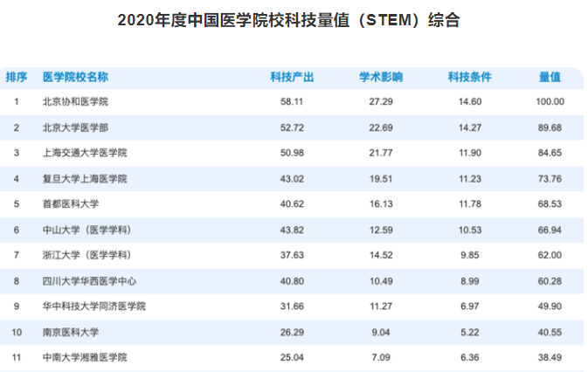588x372 pixels.
Task: Click the 医学院校名称 column header
Action: point(75,77)
